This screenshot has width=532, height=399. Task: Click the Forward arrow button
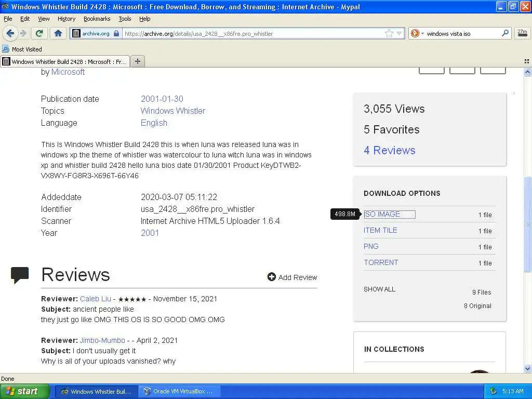tap(23, 33)
